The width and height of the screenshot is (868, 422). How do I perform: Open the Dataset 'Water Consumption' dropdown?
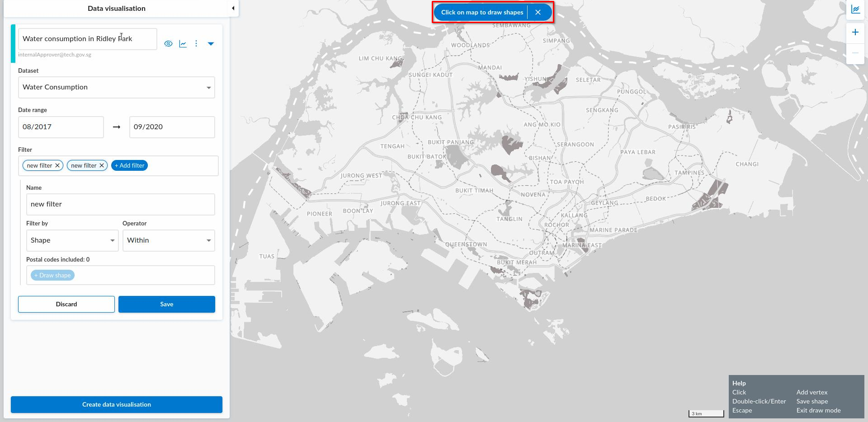[117, 87]
